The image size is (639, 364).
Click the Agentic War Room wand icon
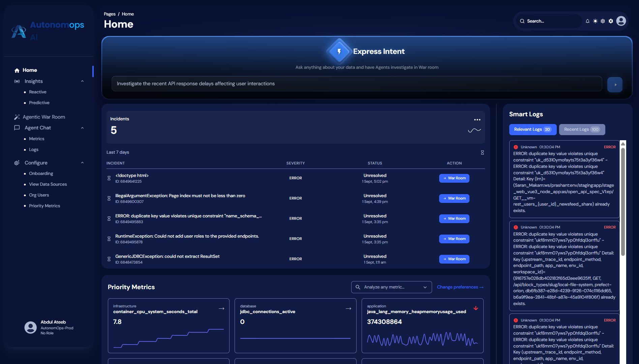(17, 117)
